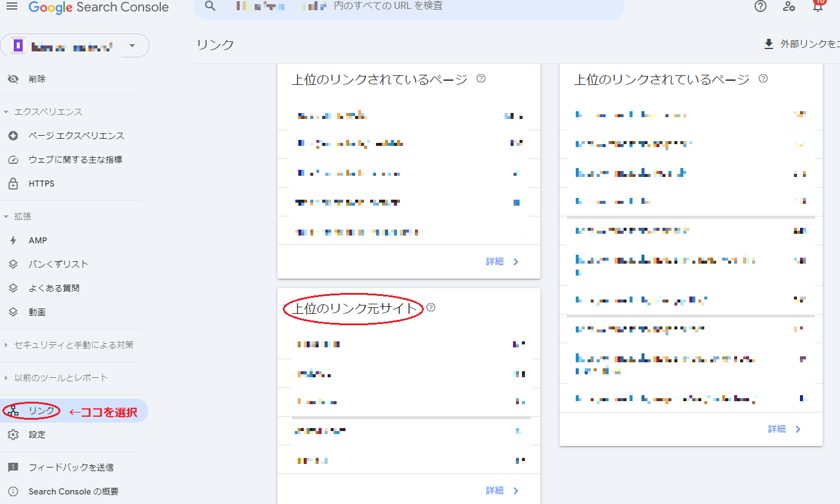Click the help question mark icon in header
This screenshot has height=504, width=840.
(760, 7)
